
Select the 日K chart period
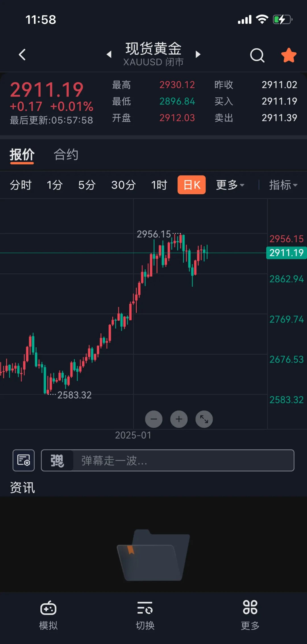pos(192,185)
